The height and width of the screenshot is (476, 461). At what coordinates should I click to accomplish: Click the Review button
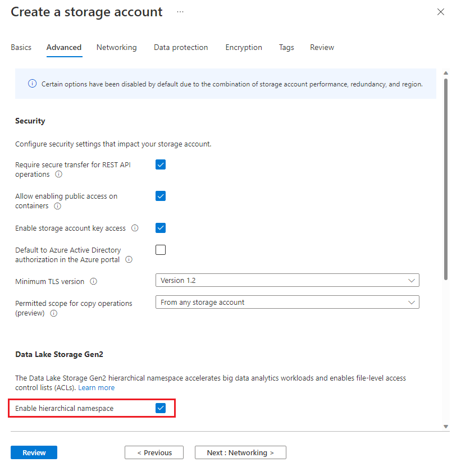point(34,452)
